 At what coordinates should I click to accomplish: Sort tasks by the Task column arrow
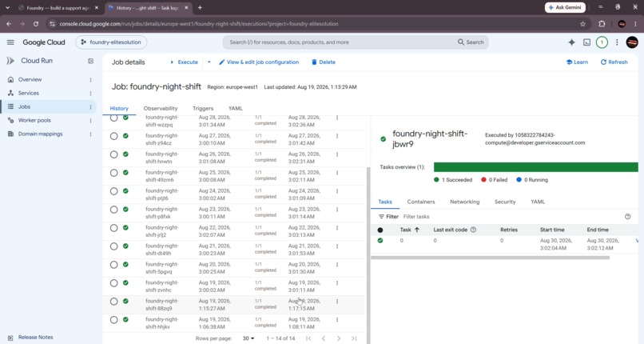pyautogui.click(x=417, y=230)
